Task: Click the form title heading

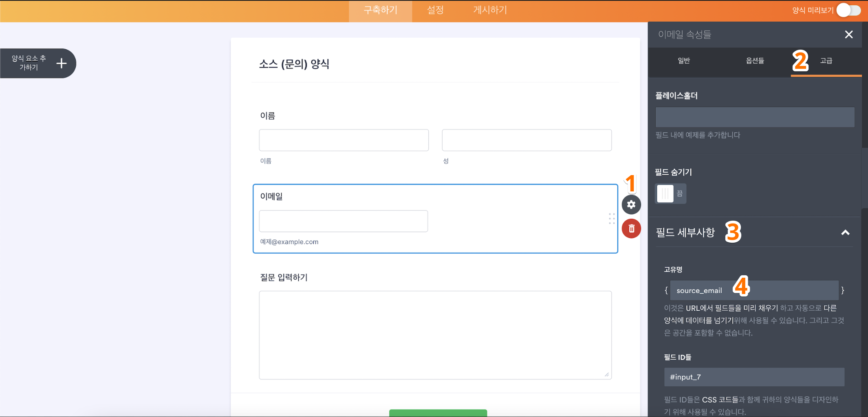Action: (x=294, y=64)
